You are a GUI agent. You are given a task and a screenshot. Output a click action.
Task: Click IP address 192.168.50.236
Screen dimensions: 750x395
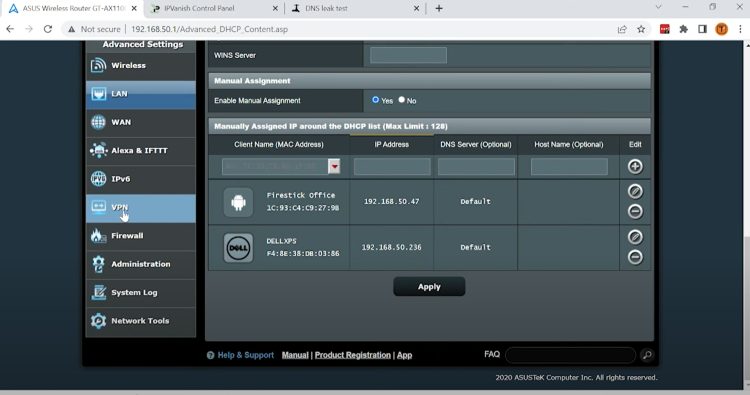pyautogui.click(x=391, y=248)
